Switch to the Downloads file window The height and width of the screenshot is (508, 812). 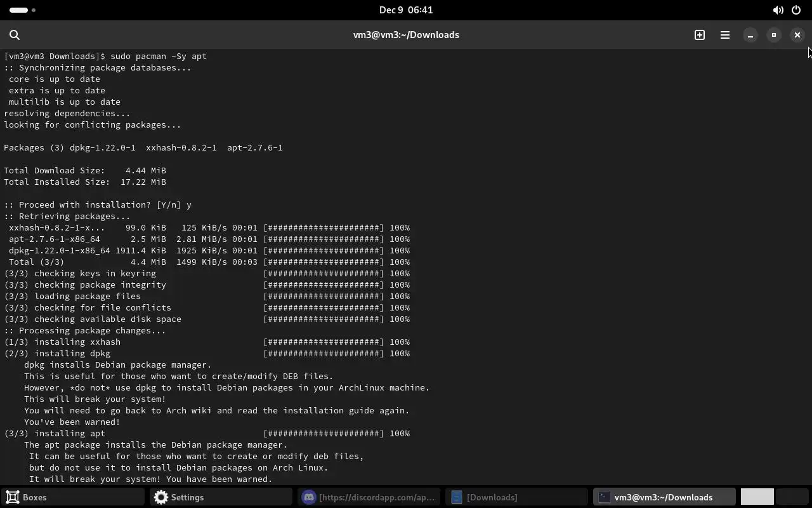(x=517, y=497)
